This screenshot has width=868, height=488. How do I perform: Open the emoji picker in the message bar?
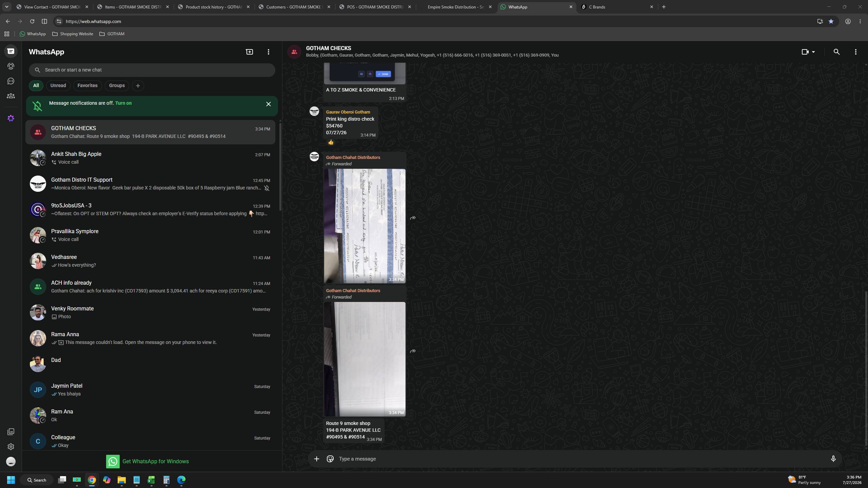(x=330, y=459)
